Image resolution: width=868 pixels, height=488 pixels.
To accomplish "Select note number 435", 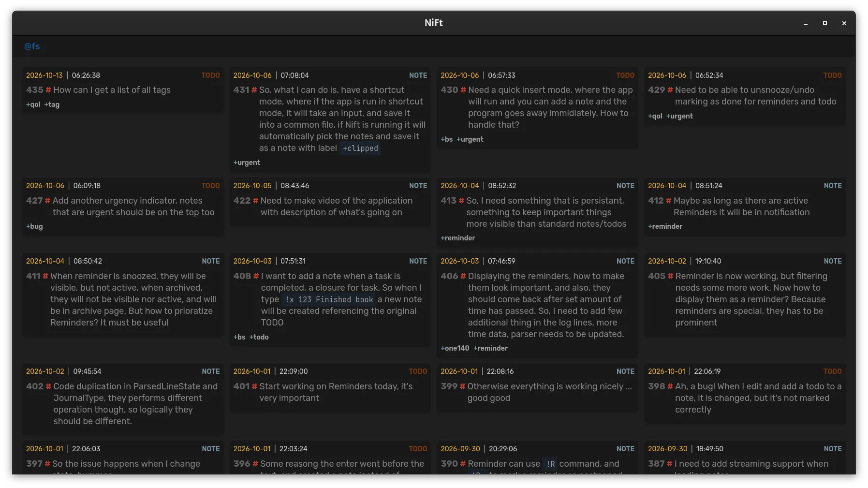I will click(x=35, y=90).
